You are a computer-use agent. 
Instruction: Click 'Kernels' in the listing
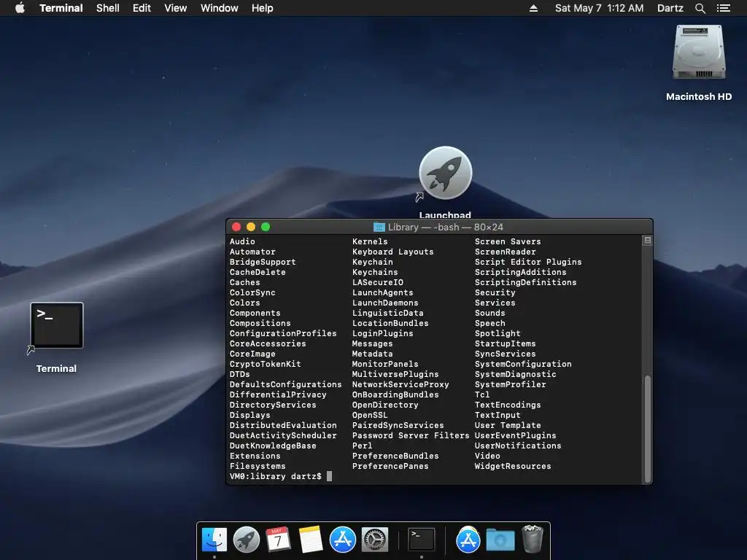tap(370, 241)
